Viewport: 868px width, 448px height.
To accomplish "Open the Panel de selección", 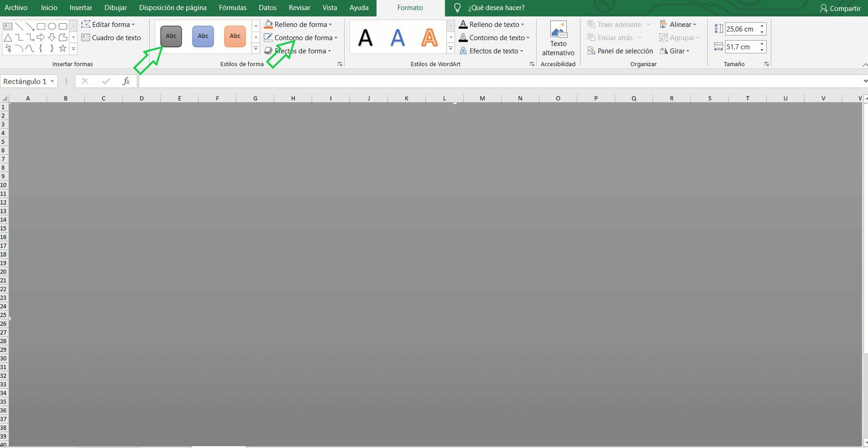I will point(620,51).
